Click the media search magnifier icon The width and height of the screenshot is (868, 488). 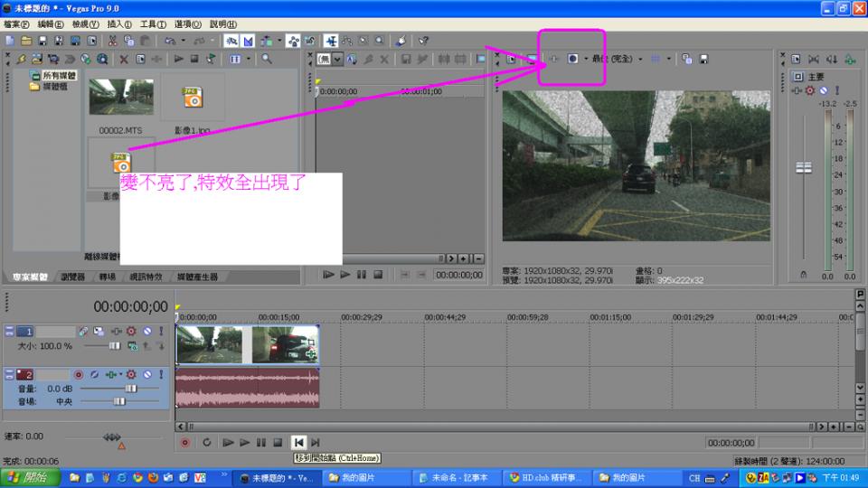(267, 59)
